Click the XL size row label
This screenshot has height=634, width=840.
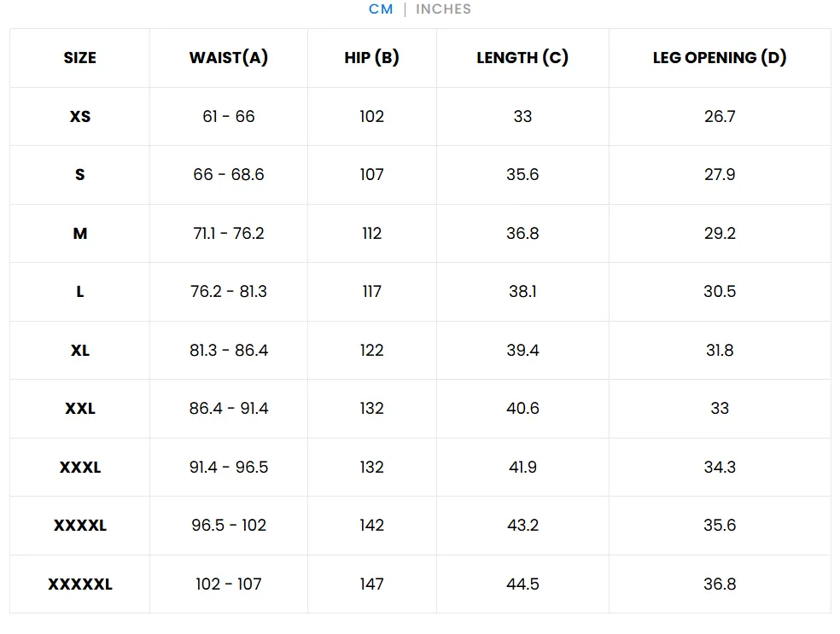(x=80, y=351)
